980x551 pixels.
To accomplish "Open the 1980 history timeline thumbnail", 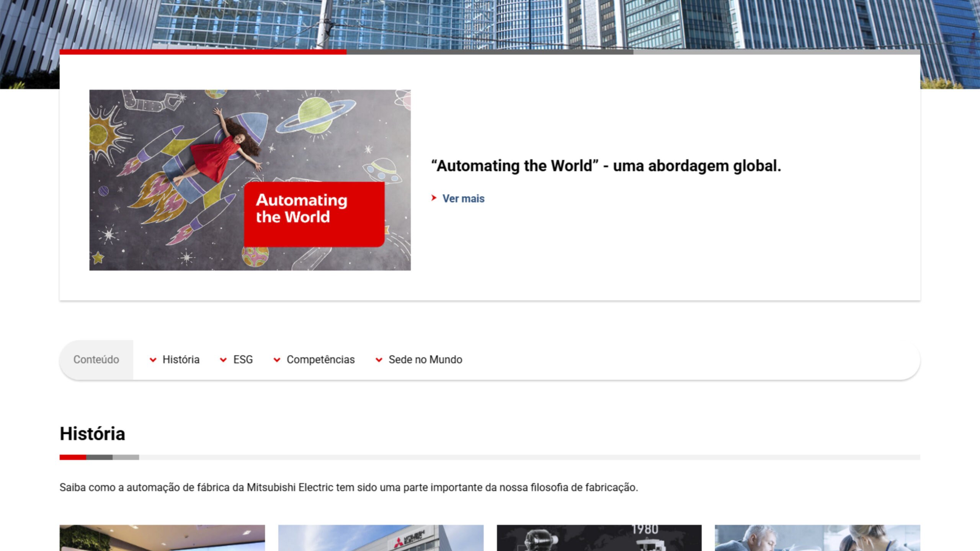I will tap(599, 538).
